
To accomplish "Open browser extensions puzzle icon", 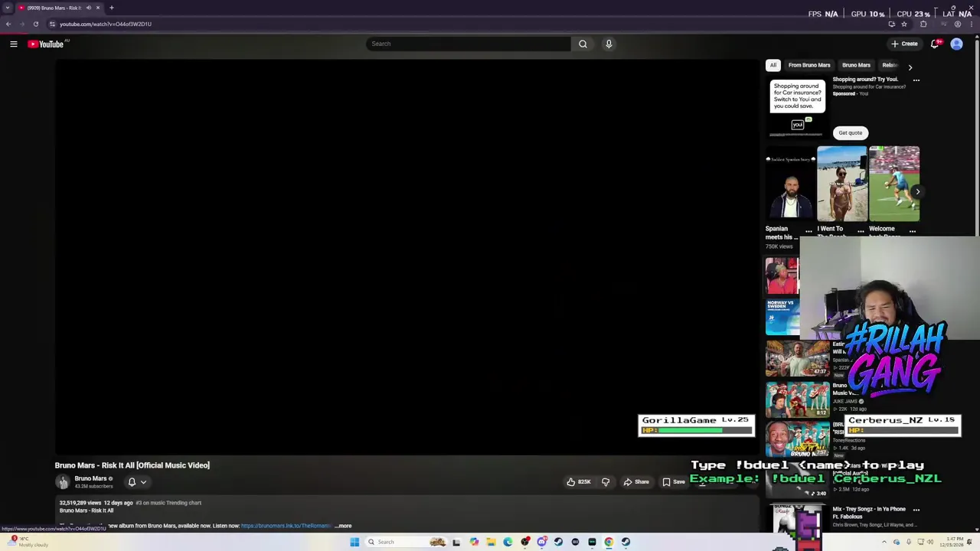I will pyautogui.click(x=923, y=24).
